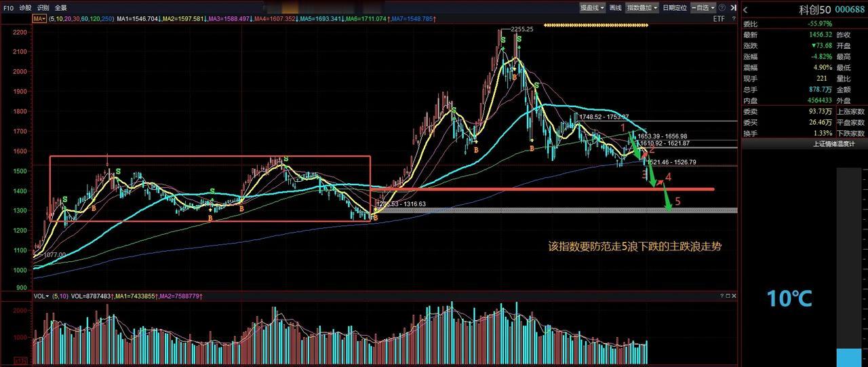Image resolution: width=868 pixels, height=367 pixels.
Task: Open the 上证情绪温度计 sentiment thermometer panel
Action: tap(833, 144)
